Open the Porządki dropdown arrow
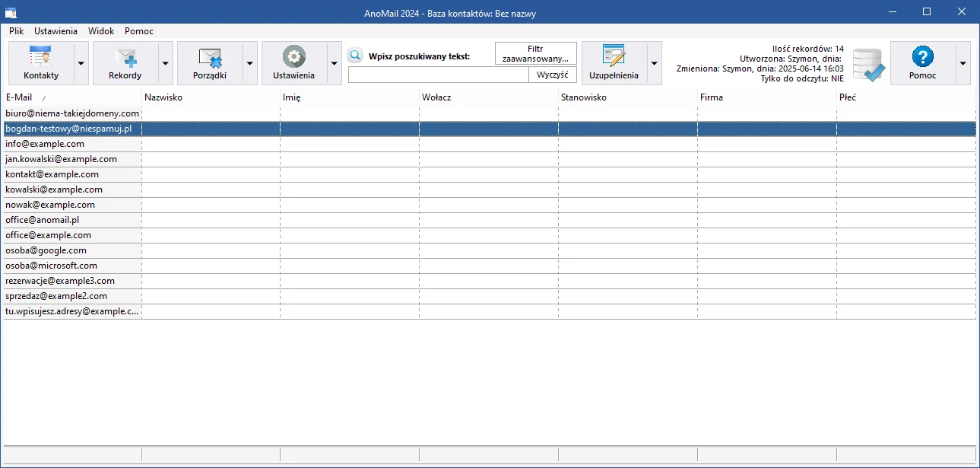980x468 pixels. click(250, 63)
